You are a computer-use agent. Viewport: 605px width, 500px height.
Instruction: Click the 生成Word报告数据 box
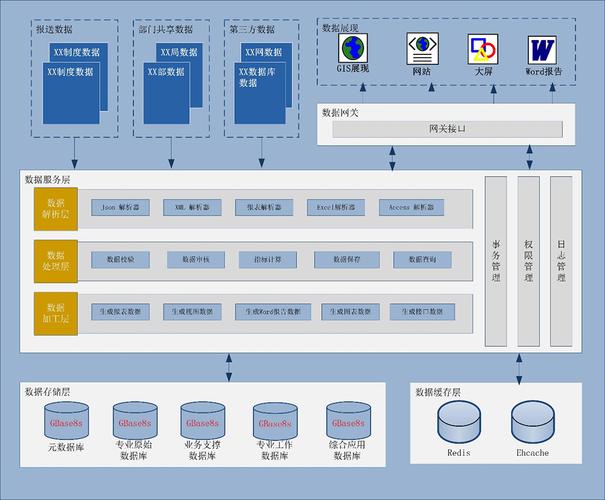[x=273, y=312]
